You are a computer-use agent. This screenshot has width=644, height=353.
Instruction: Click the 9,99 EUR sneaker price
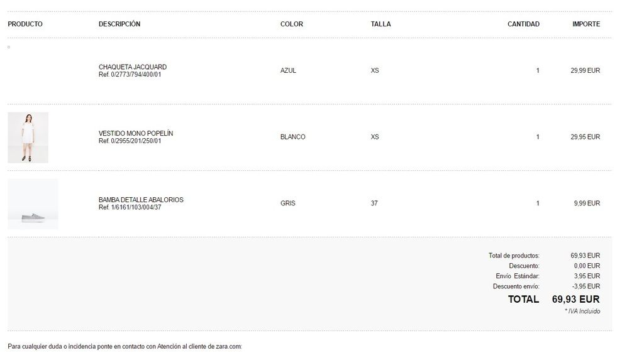[587, 204]
